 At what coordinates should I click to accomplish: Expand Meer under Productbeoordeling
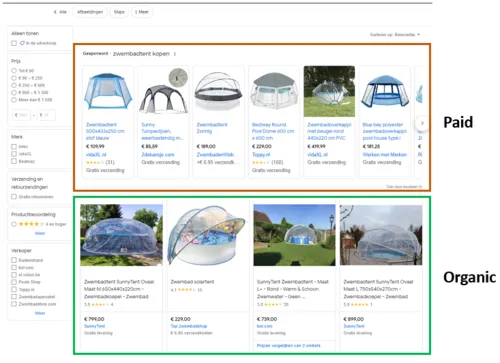point(40,233)
